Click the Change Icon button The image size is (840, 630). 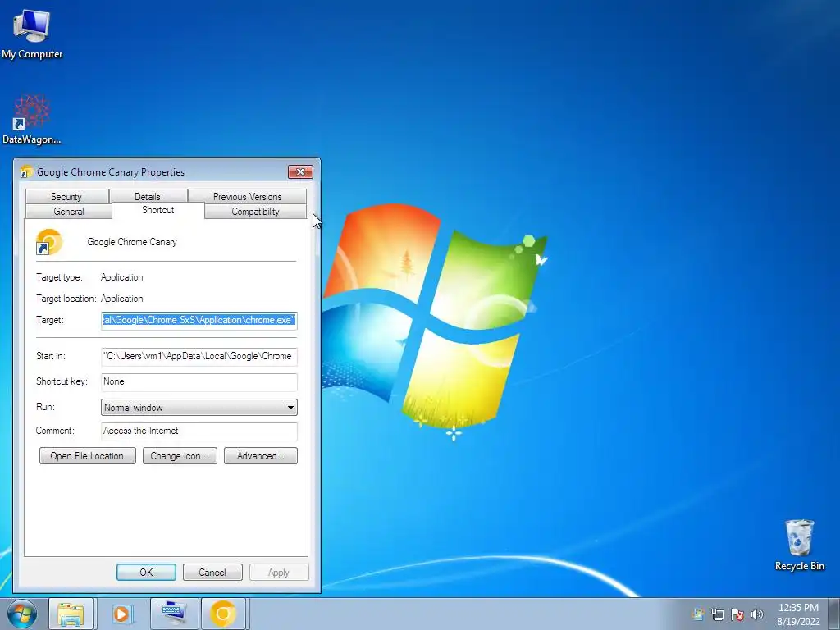pyautogui.click(x=180, y=456)
